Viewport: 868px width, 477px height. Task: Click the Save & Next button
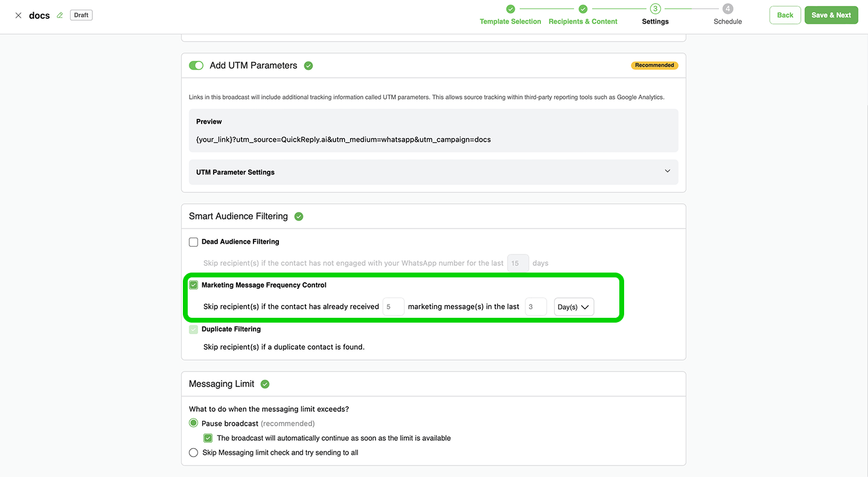tap(831, 15)
